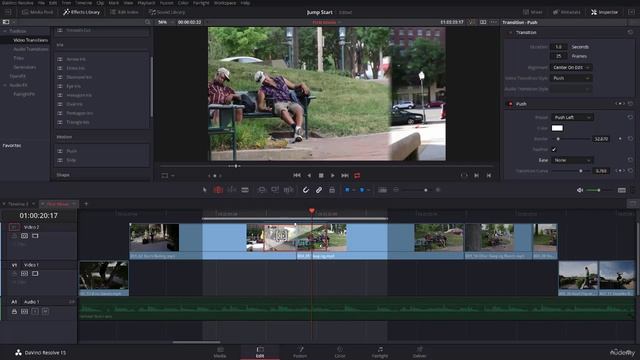Click the Overwrite clip icon

click(x=275, y=190)
